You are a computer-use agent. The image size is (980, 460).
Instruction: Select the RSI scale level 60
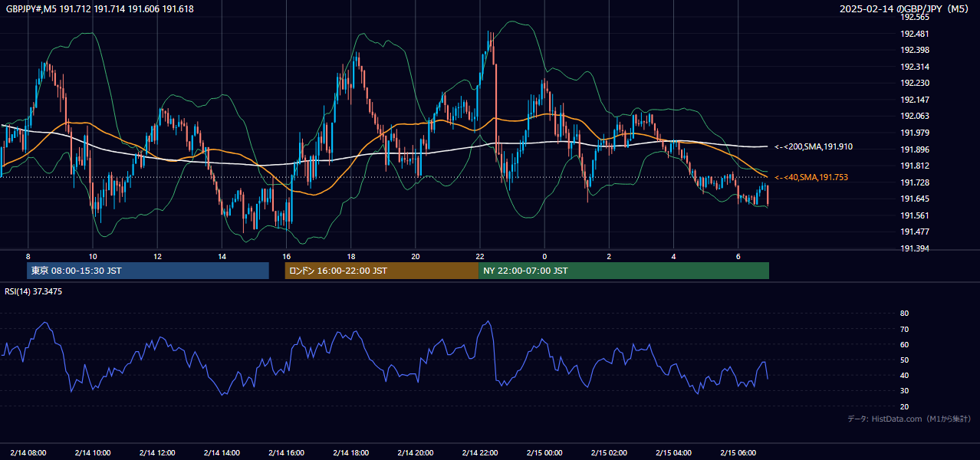[x=904, y=344]
